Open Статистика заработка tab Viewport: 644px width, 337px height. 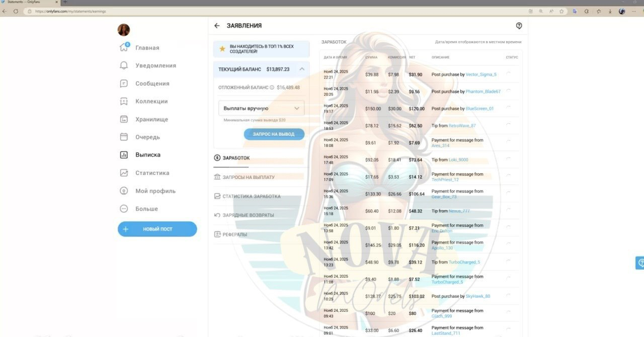(x=251, y=196)
